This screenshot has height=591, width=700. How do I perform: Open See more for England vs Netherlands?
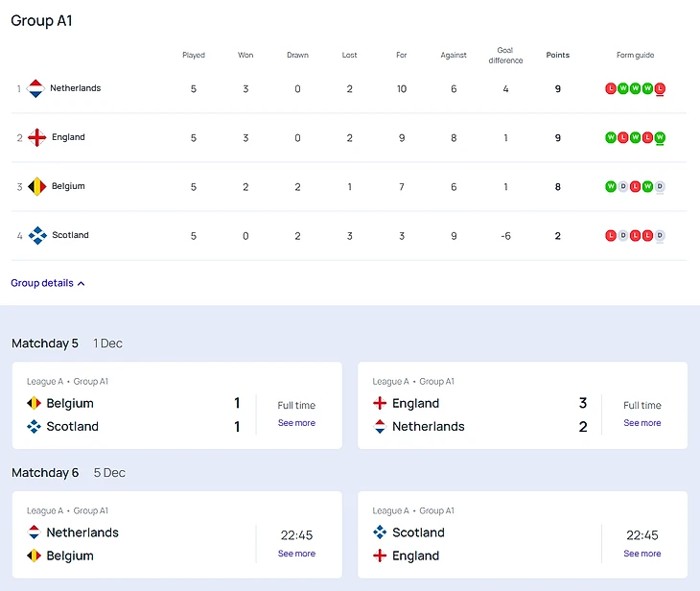(642, 423)
